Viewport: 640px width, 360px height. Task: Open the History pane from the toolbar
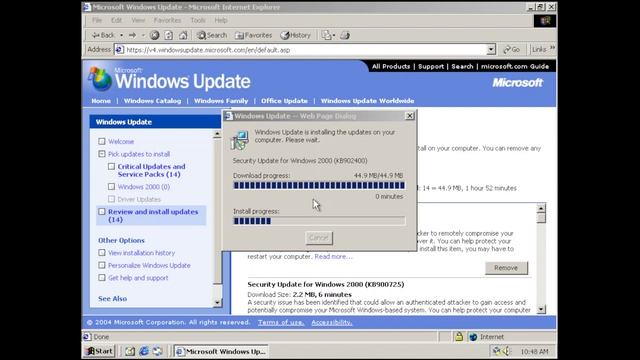(x=296, y=36)
